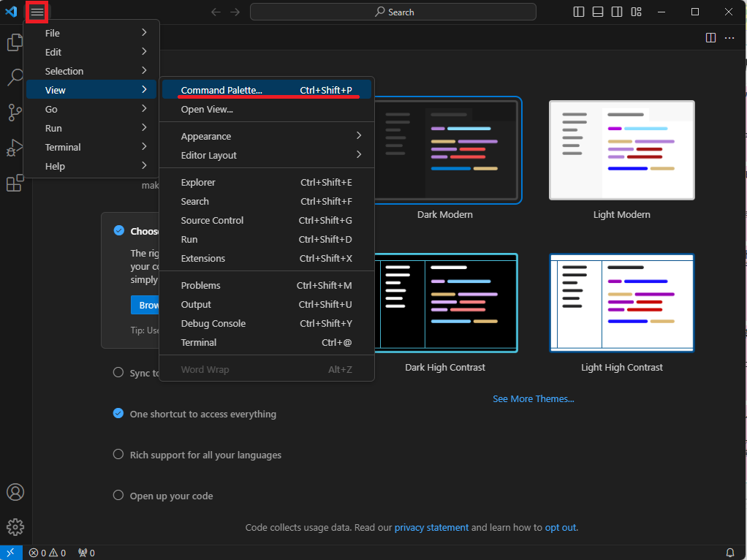
Task: Select Open up your code step
Action: tap(163, 496)
